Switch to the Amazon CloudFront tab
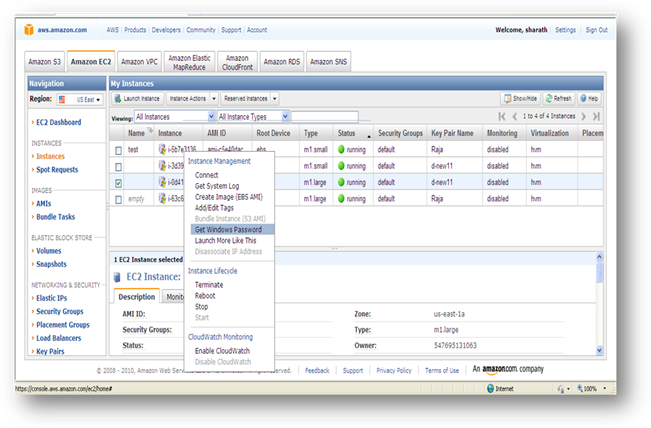Image resolution: width=651 pixels, height=428 pixels. click(x=237, y=62)
